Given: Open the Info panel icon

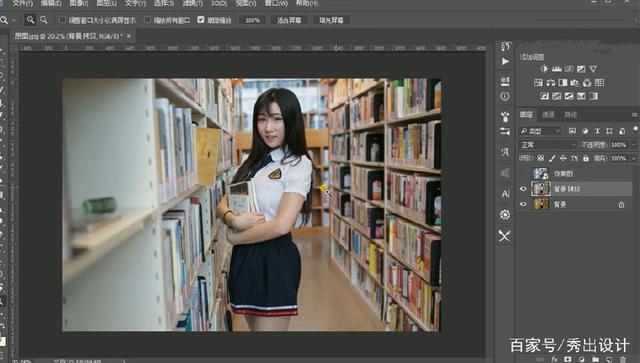Looking at the screenshot, I should [x=505, y=96].
